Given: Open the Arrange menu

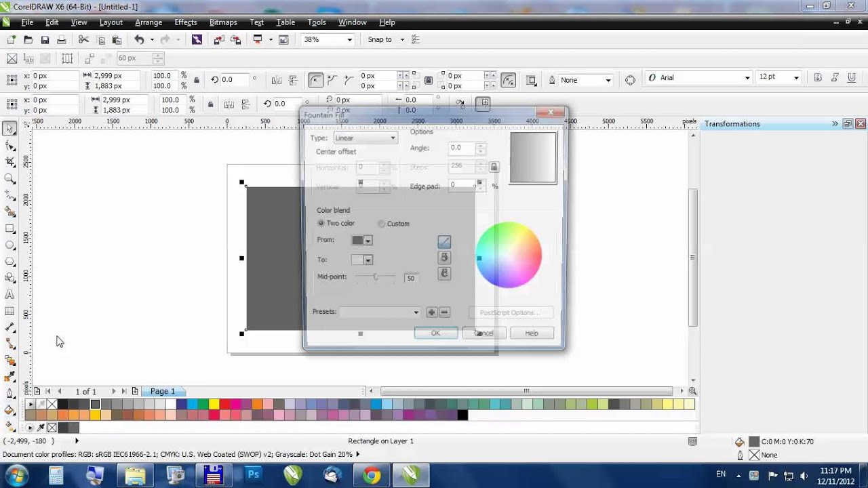Looking at the screenshot, I should [x=149, y=22].
